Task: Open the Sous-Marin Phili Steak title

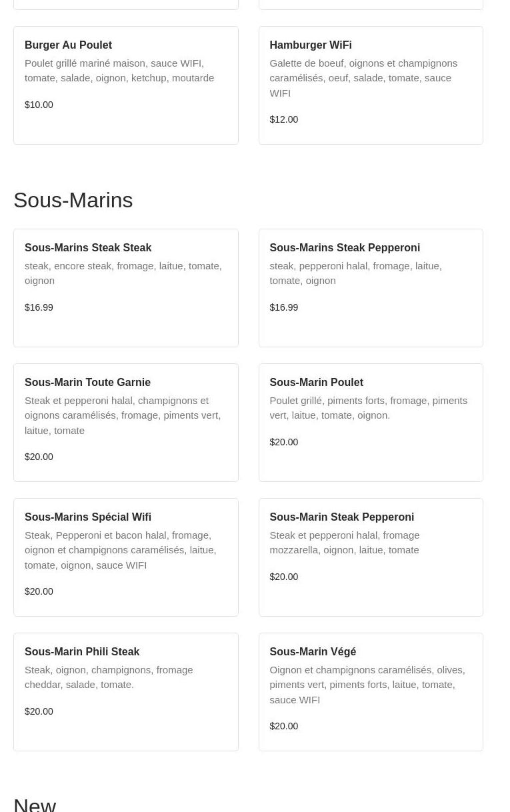Action: pyautogui.click(x=82, y=651)
